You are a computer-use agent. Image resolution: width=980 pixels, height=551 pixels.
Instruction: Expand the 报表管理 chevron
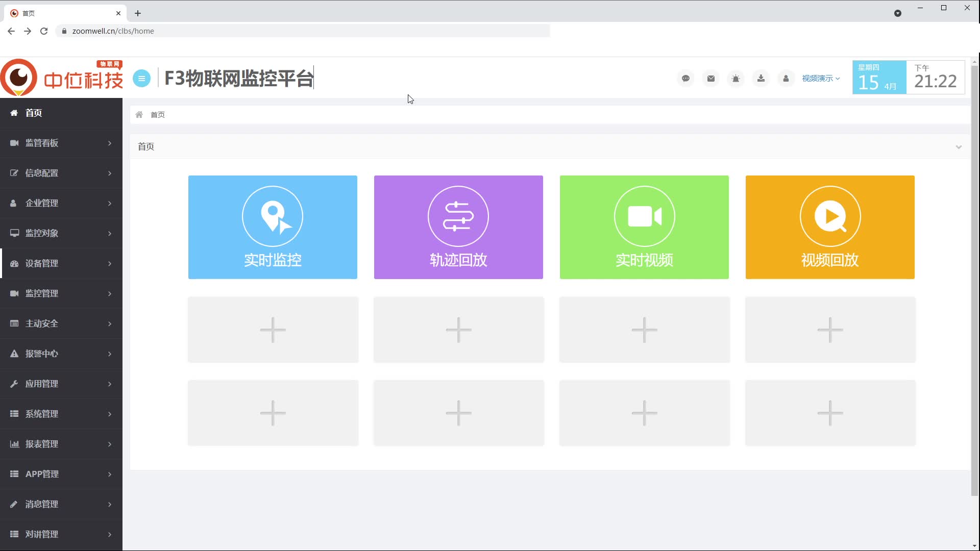(x=110, y=444)
